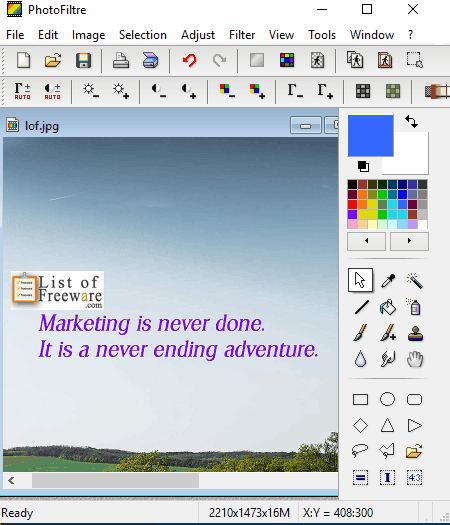Show previous palette colors with left arrow
Viewport: 450px width, 525px height.
[367, 241]
